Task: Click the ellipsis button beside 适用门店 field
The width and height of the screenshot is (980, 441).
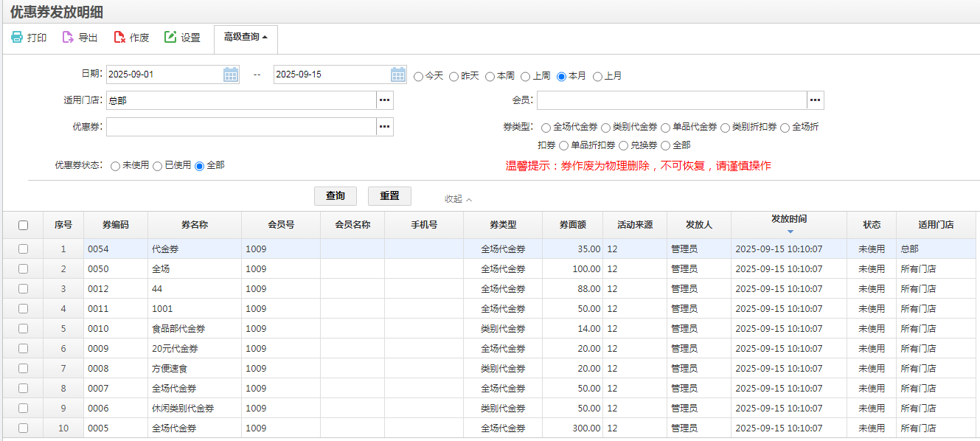Action: click(x=384, y=100)
